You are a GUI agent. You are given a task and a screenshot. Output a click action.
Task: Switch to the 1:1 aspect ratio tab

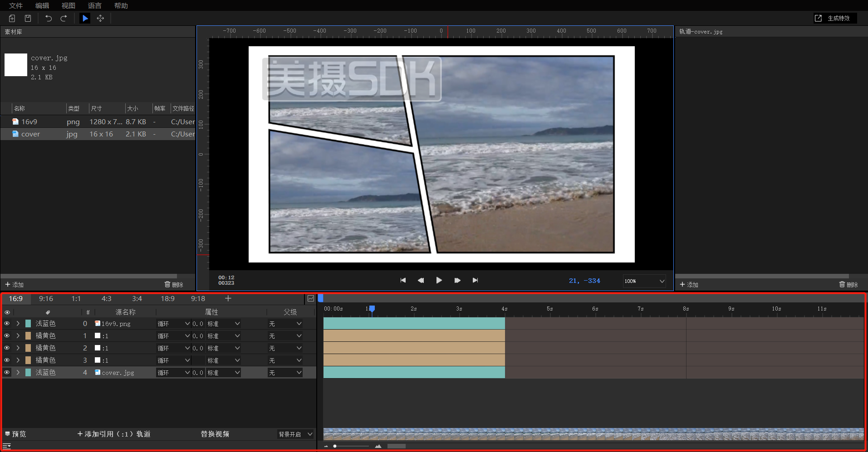[76, 299]
